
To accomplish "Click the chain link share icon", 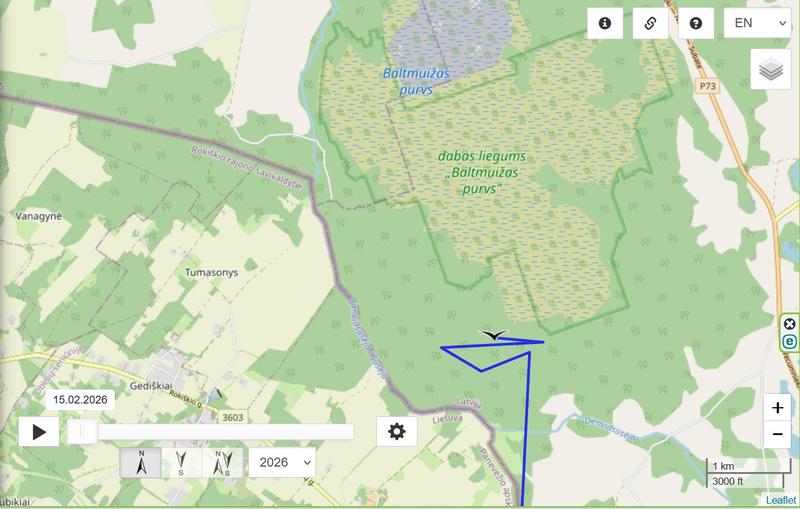I will click(x=650, y=23).
